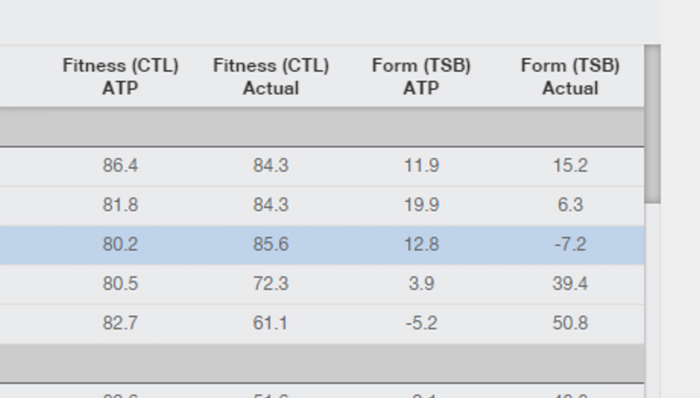Click the vertical scrollbar thumb
700x398 pixels.
tap(653, 124)
